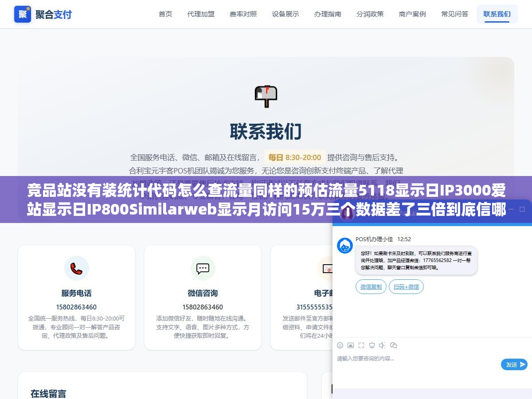The height and width of the screenshot is (399, 532).
Task: Click the 微信复制 button in chat
Action: pyautogui.click(x=371, y=287)
